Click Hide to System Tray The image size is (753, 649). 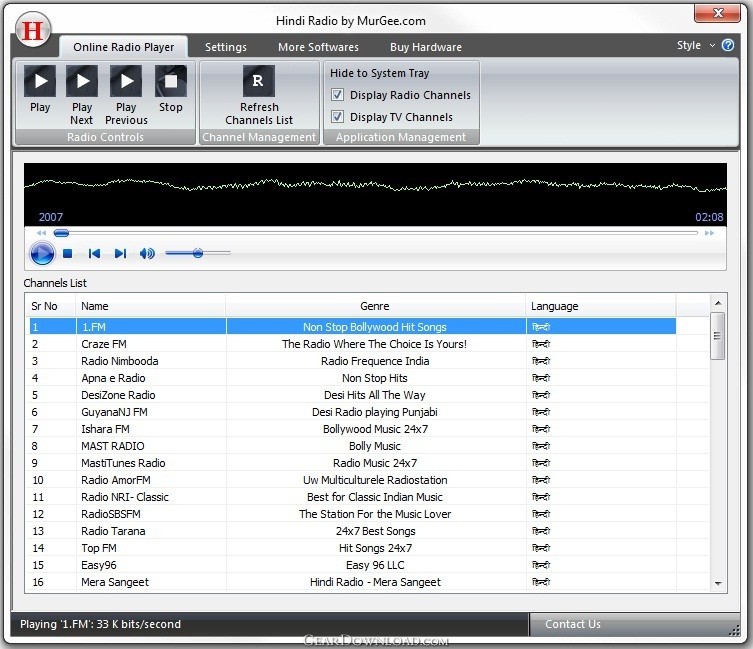coord(379,73)
